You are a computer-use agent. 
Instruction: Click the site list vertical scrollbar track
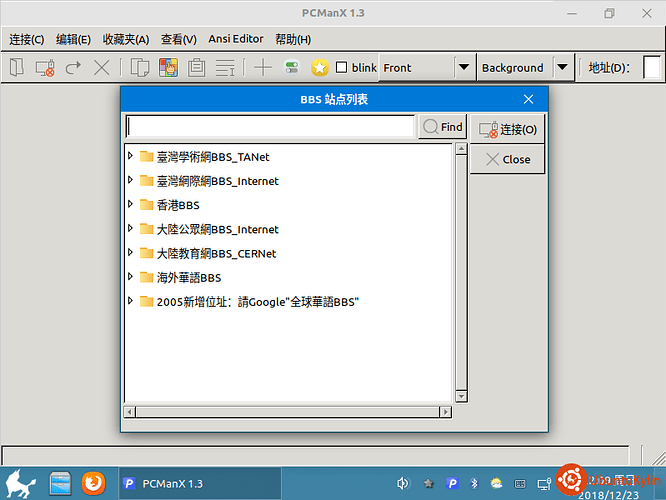[461, 272]
